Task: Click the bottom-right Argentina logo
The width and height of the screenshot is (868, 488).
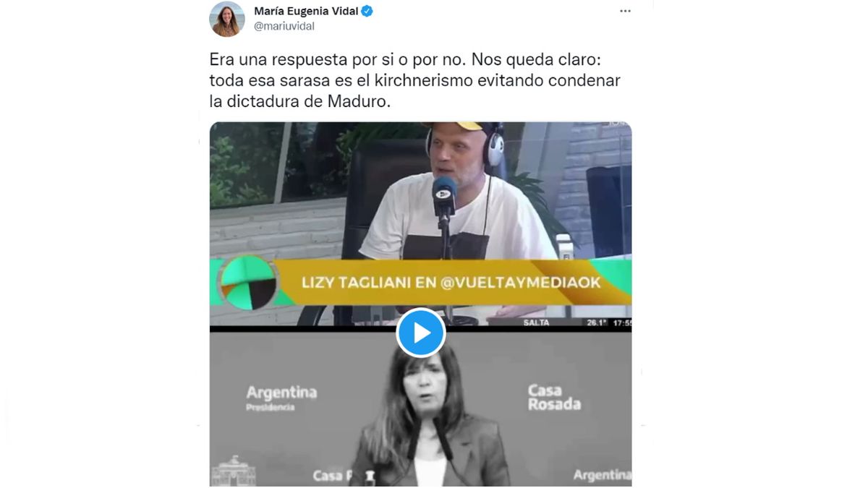Action: click(x=602, y=475)
